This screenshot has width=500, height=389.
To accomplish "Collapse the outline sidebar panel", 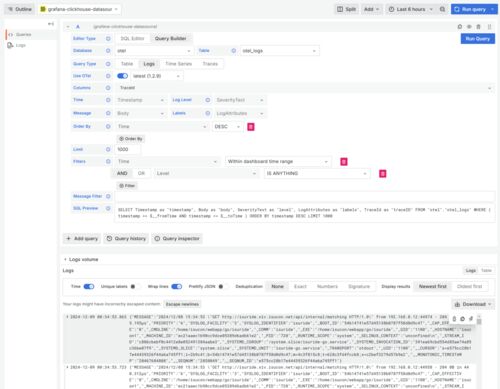I will 51,24.
